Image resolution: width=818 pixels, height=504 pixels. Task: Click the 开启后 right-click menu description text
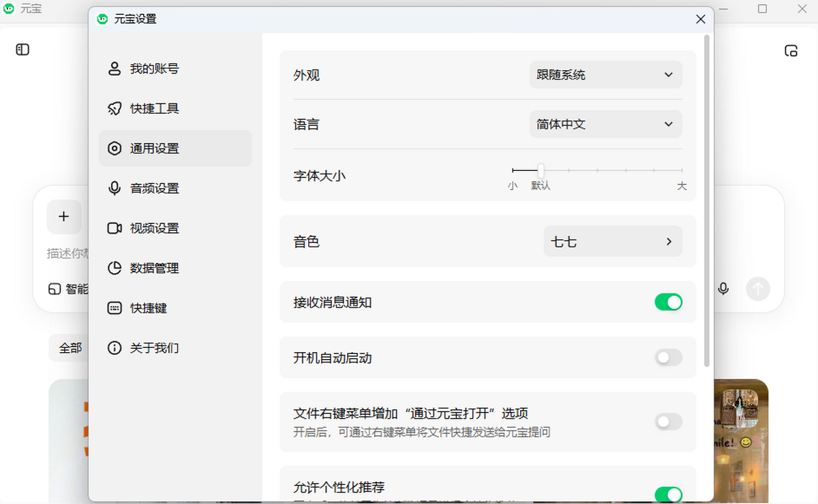[422, 432]
